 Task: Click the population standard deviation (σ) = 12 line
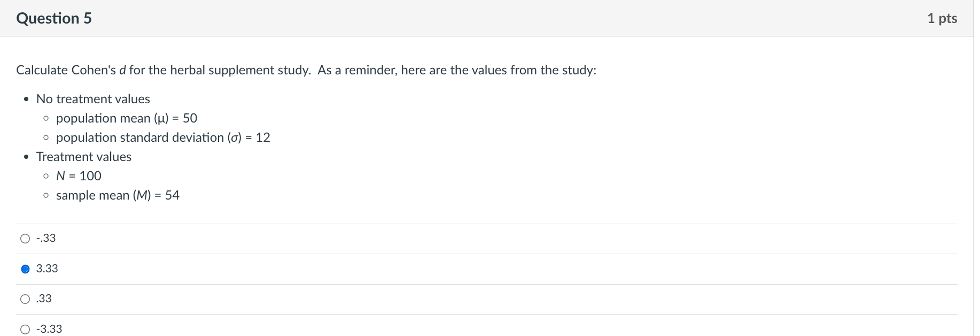(163, 137)
